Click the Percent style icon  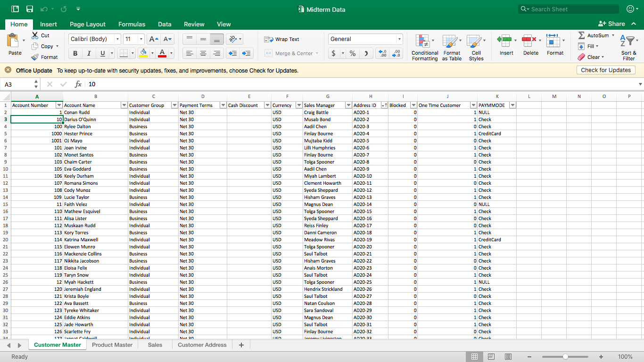click(x=352, y=53)
